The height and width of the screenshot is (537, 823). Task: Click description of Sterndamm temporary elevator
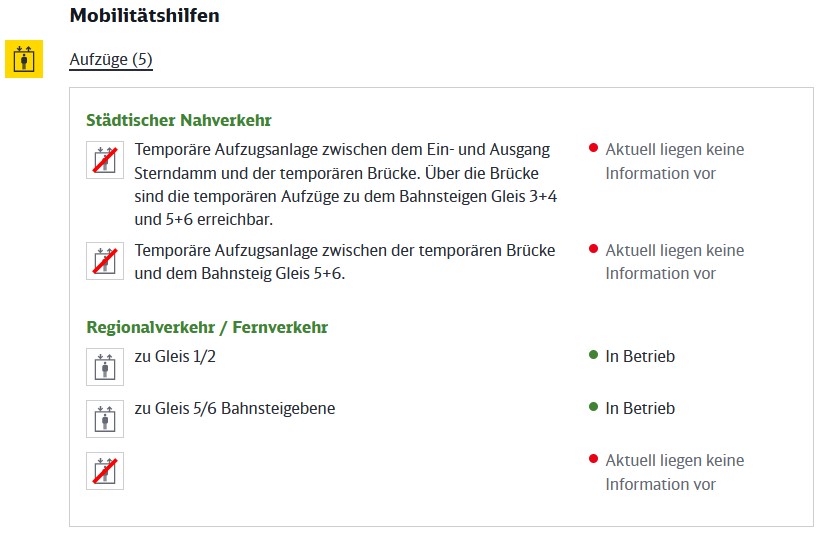pos(345,184)
